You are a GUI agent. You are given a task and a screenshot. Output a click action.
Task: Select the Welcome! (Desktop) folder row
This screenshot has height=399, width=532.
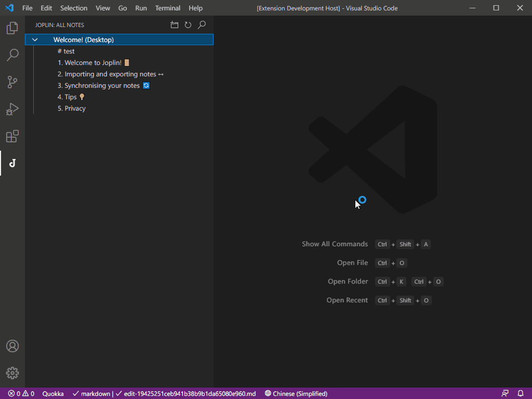tap(119, 39)
